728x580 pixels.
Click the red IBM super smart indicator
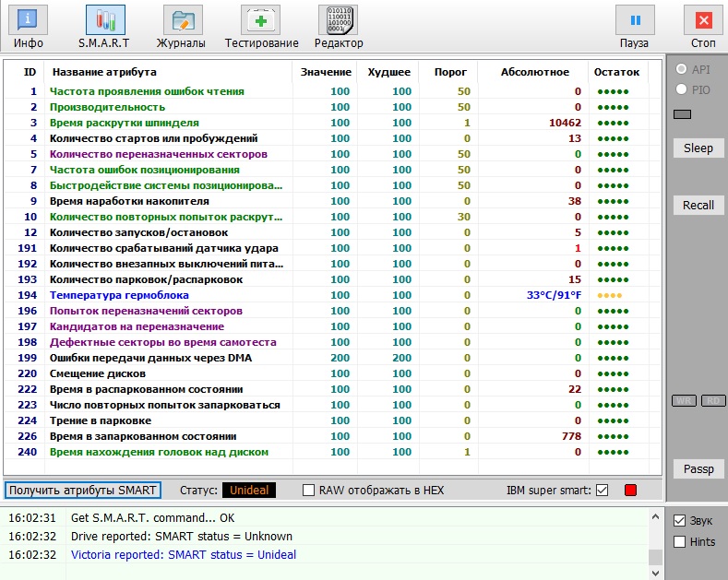pos(630,491)
